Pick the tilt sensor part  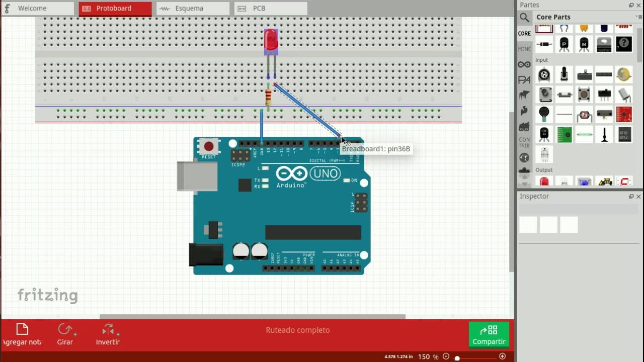click(624, 94)
